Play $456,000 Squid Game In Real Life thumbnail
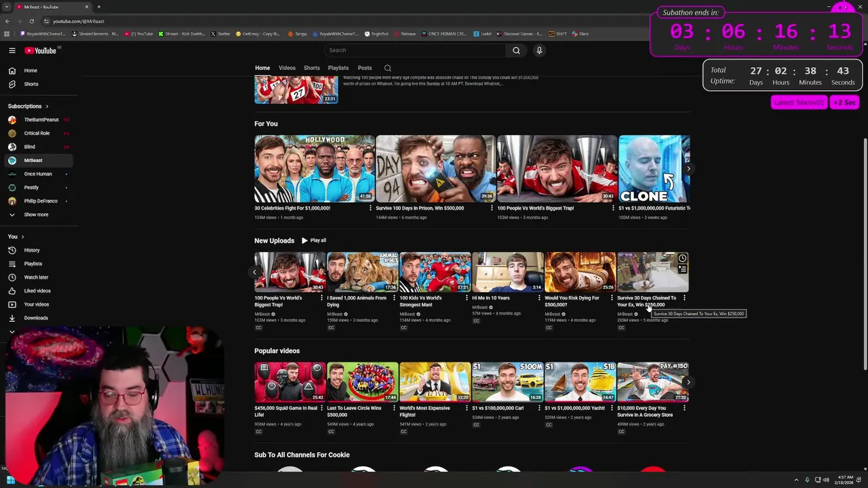Viewport: 868px width, 488px height. point(290,382)
